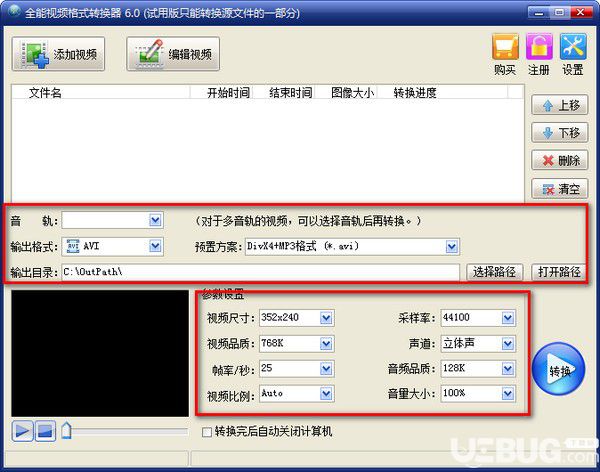Start conversion with round 转换 button
This screenshot has width=600, height=472.
click(559, 369)
